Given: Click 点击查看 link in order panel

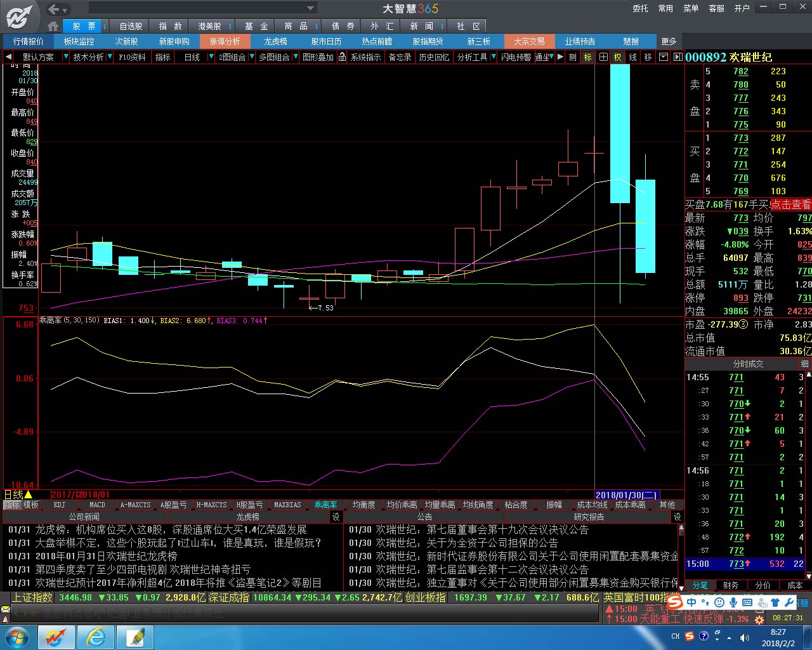Looking at the screenshot, I should coord(790,204).
